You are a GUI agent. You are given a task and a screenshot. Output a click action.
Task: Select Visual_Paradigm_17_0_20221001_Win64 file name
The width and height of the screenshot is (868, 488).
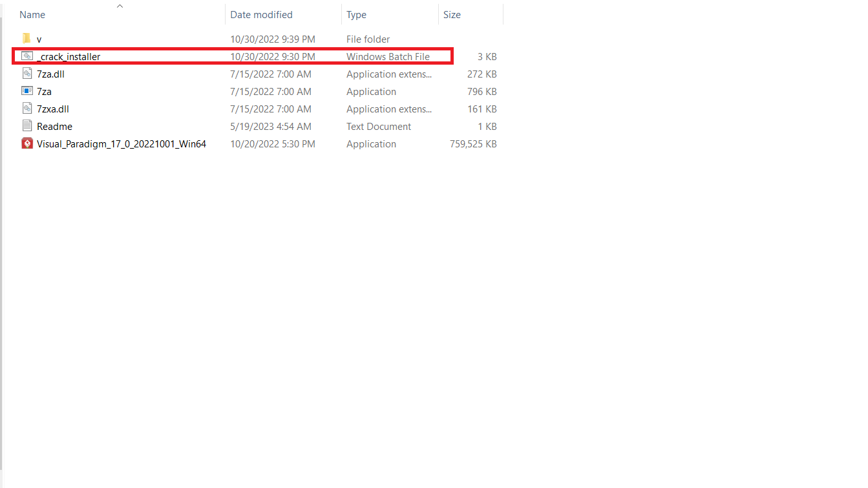pyautogui.click(x=122, y=143)
